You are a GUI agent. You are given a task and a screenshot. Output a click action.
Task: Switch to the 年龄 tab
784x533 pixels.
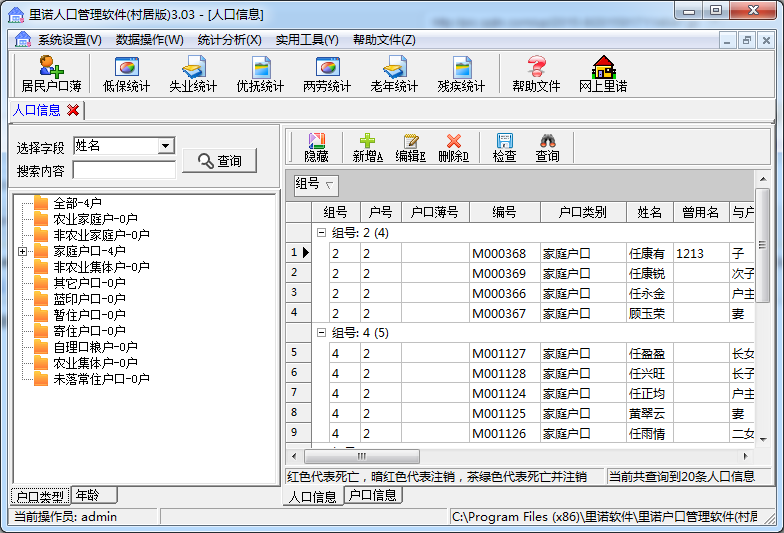tap(93, 495)
